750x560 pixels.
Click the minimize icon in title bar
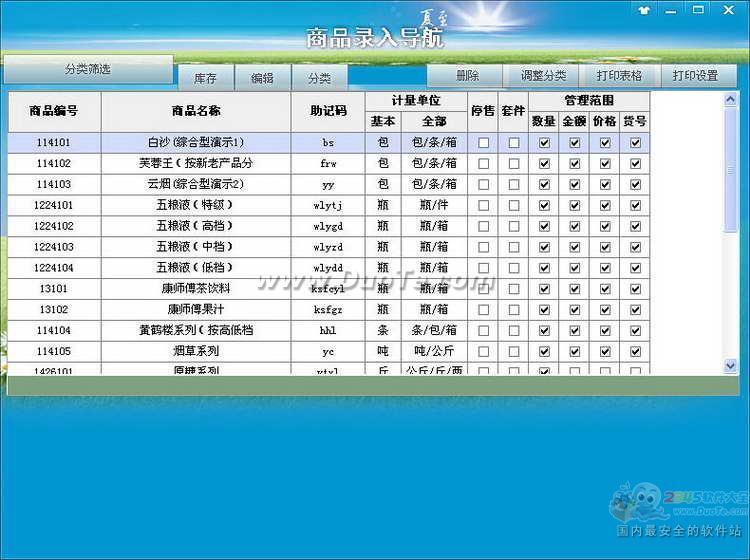(671, 10)
